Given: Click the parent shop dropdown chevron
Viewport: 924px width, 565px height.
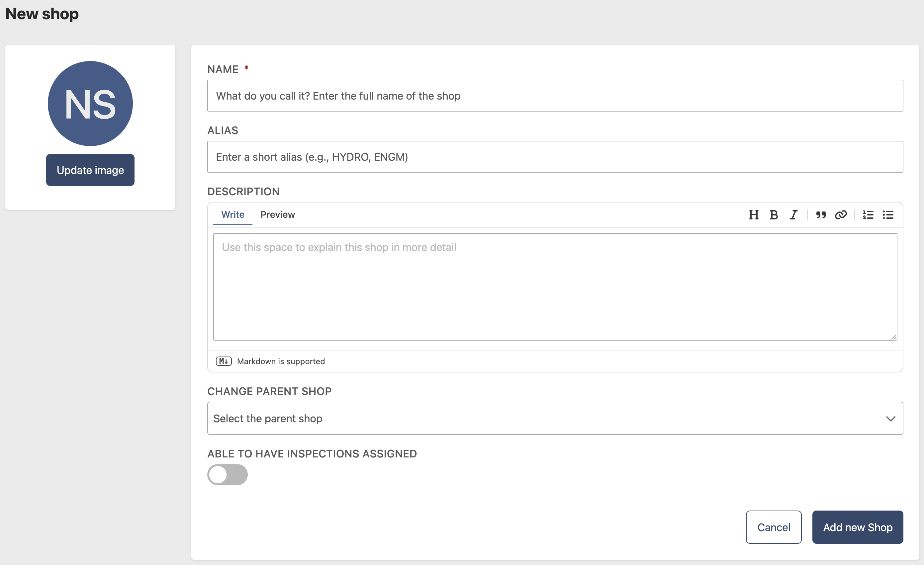Looking at the screenshot, I should click(x=891, y=419).
